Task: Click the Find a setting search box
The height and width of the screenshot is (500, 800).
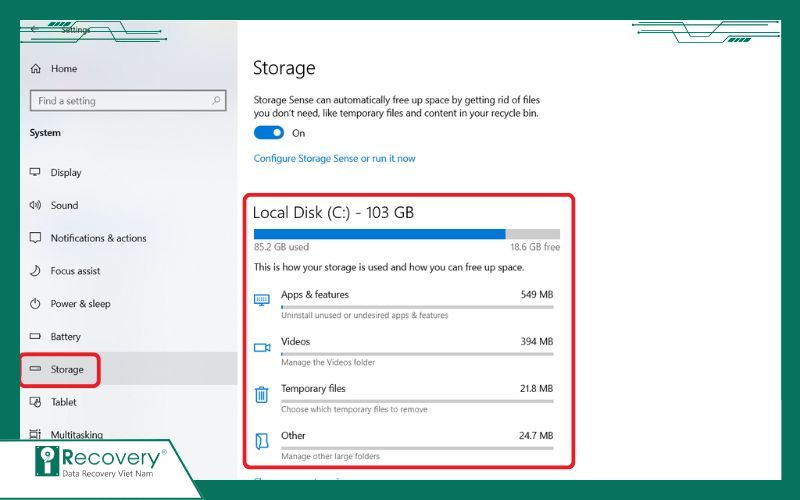Action: pos(118,101)
